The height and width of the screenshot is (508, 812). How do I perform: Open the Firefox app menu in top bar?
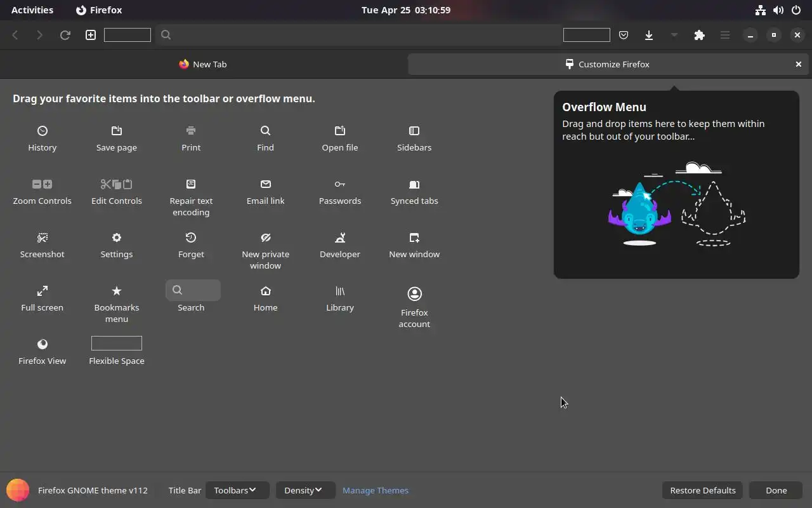[x=99, y=10]
